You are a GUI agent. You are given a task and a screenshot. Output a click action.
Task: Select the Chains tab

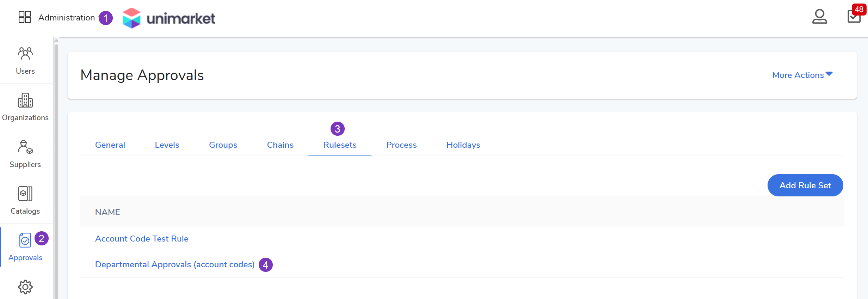280,145
